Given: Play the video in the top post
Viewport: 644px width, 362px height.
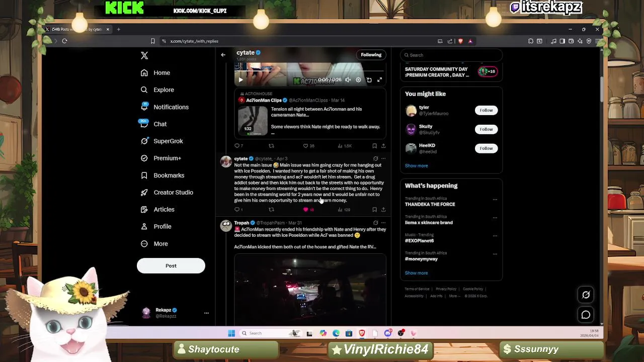Looking at the screenshot, I should click(240, 80).
